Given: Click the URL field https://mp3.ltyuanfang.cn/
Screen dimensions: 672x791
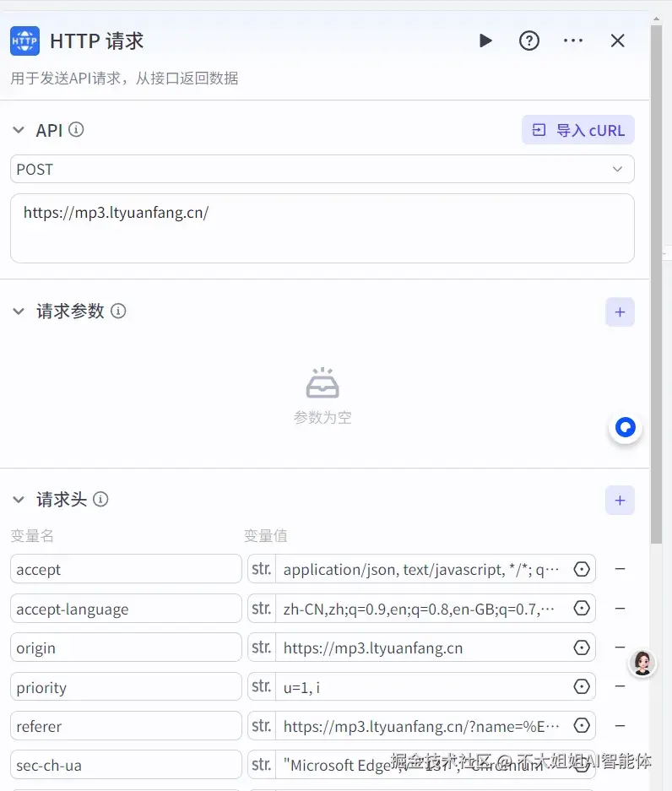Looking at the screenshot, I should pyautogui.click(x=322, y=229).
